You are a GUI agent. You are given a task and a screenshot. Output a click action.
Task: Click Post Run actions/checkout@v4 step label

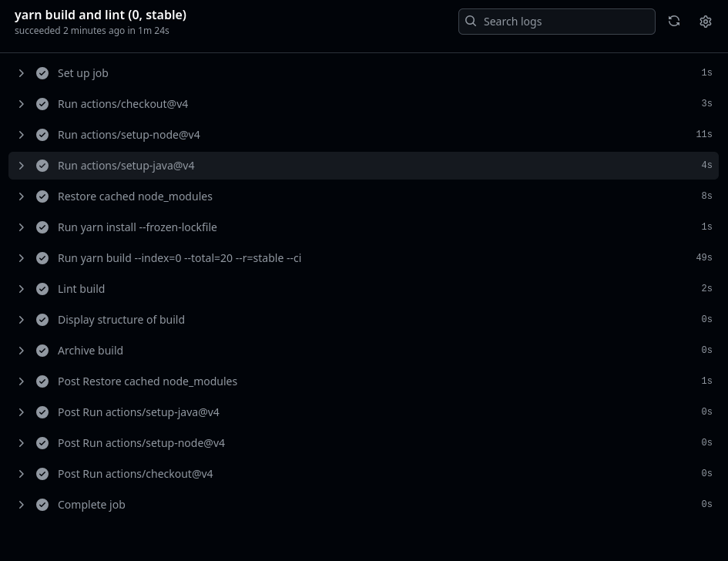coord(135,474)
